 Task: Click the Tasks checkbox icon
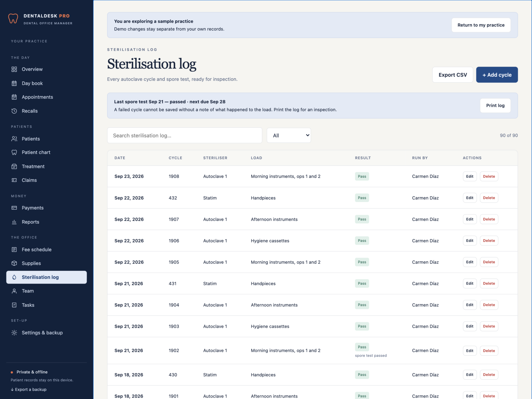pos(14,305)
